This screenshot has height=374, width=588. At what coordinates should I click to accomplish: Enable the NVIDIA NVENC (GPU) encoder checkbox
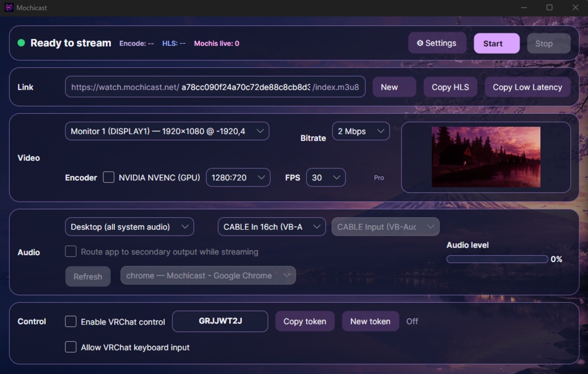109,177
